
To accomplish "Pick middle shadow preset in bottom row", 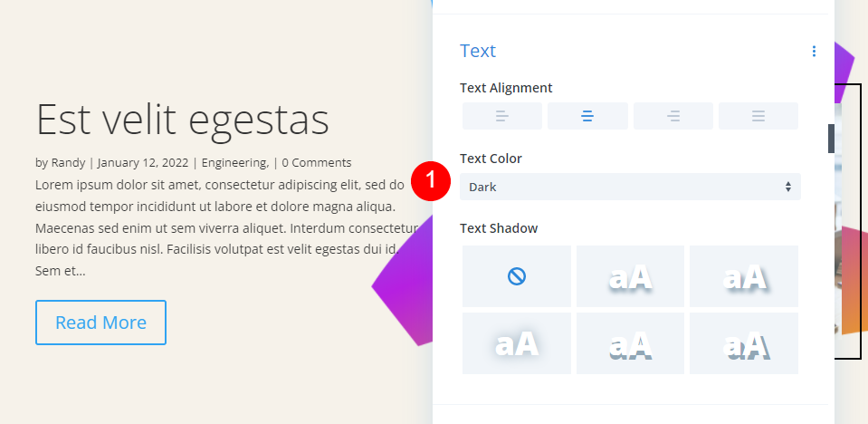I will [x=631, y=343].
